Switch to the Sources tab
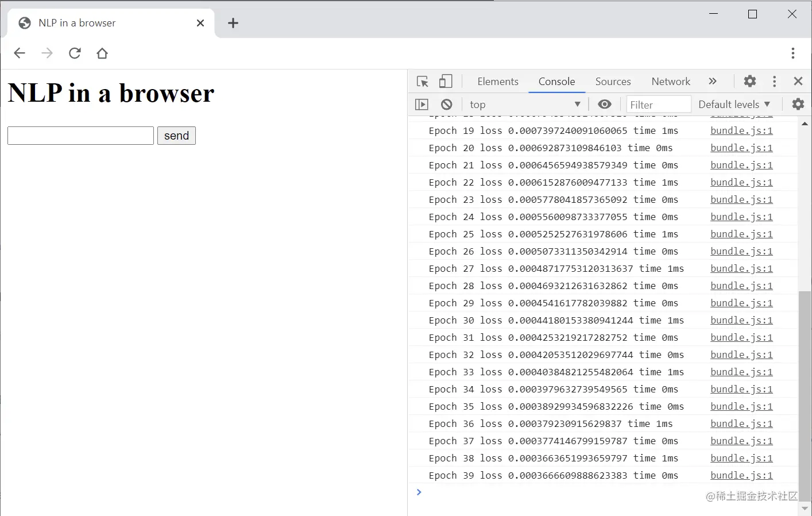The image size is (812, 516). 613,82
